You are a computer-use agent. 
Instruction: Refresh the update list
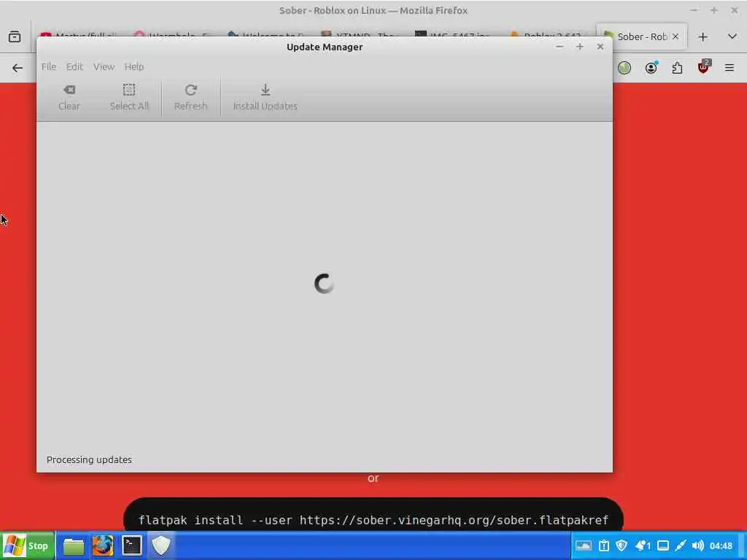[x=190, y=98]
